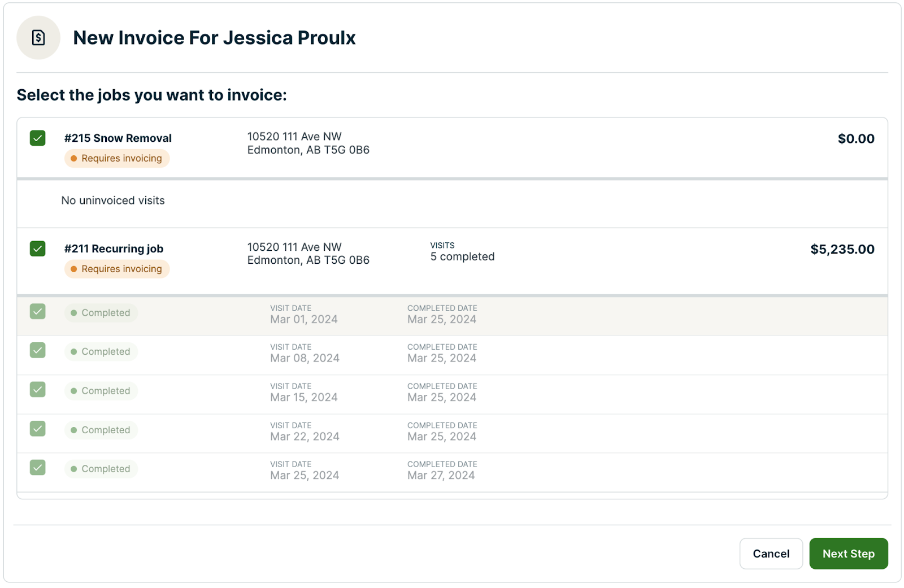Select the #211 Recurring job title
Image resolution: width=904 pixels, height=588 pixels.
[114, 249]
